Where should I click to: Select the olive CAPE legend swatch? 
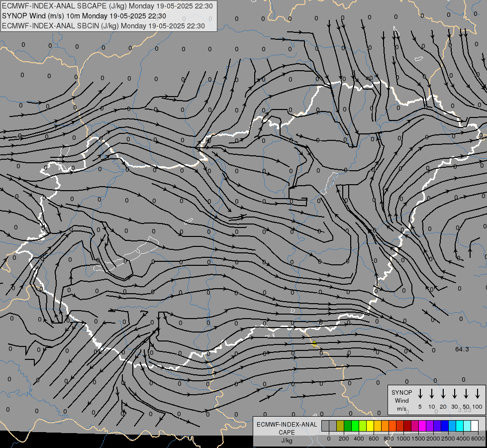[x=340, y=426]
